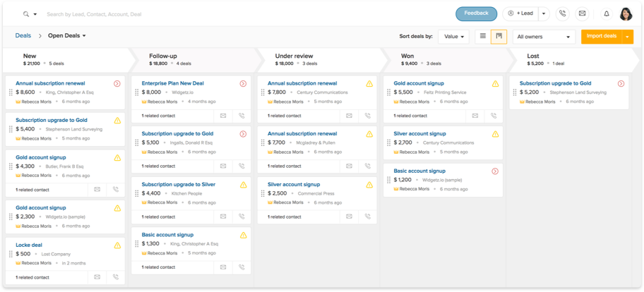Click red arrow icon on Basic account signup in Won
This screenshot has height=292, width=644.
(495, 171)
